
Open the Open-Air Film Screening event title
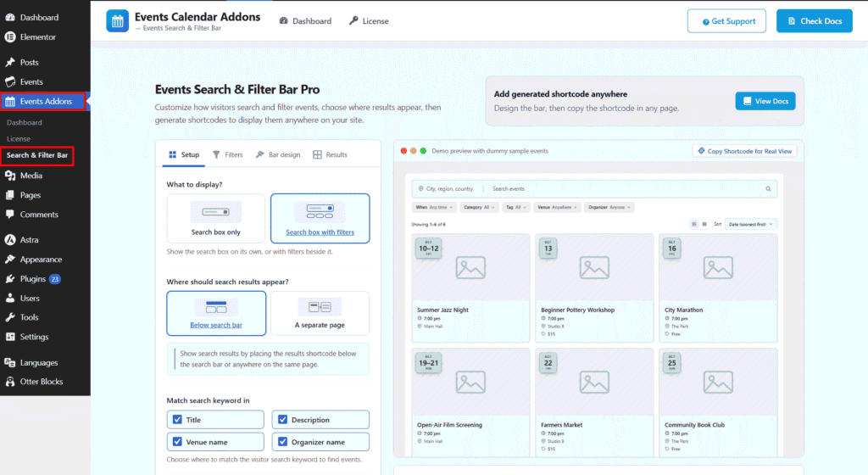449,425
